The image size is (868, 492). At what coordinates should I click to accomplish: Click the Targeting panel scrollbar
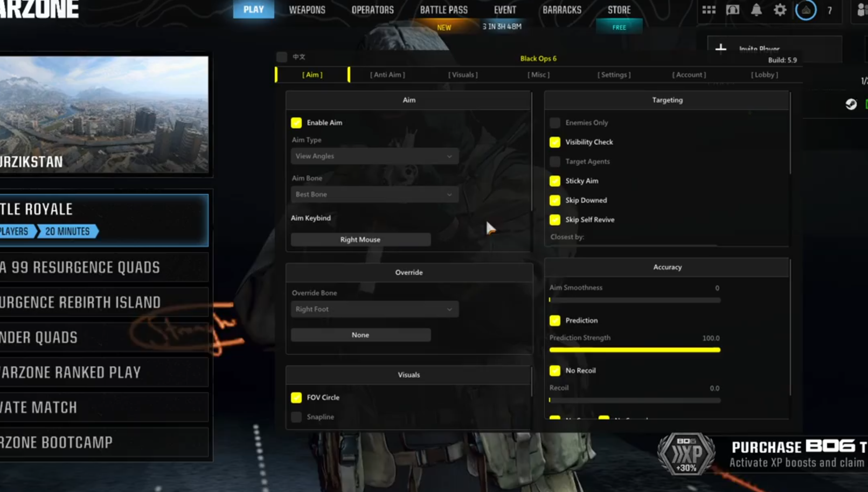790,134
